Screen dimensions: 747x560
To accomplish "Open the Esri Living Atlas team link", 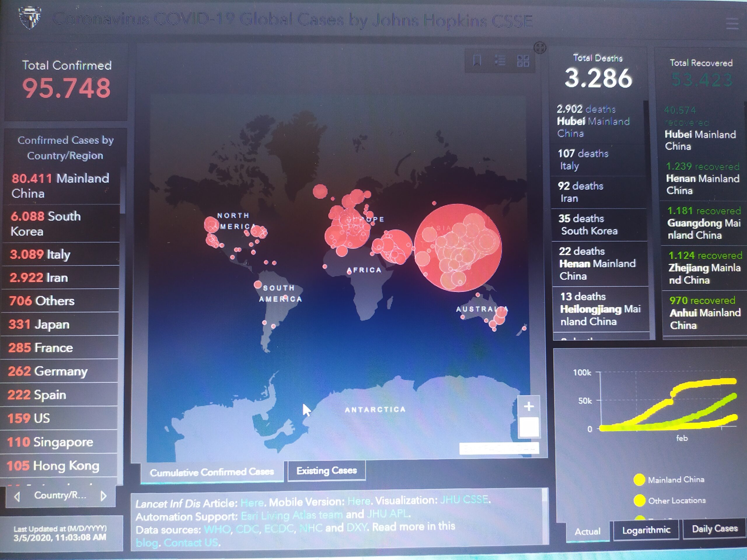I will coord(292,515).
